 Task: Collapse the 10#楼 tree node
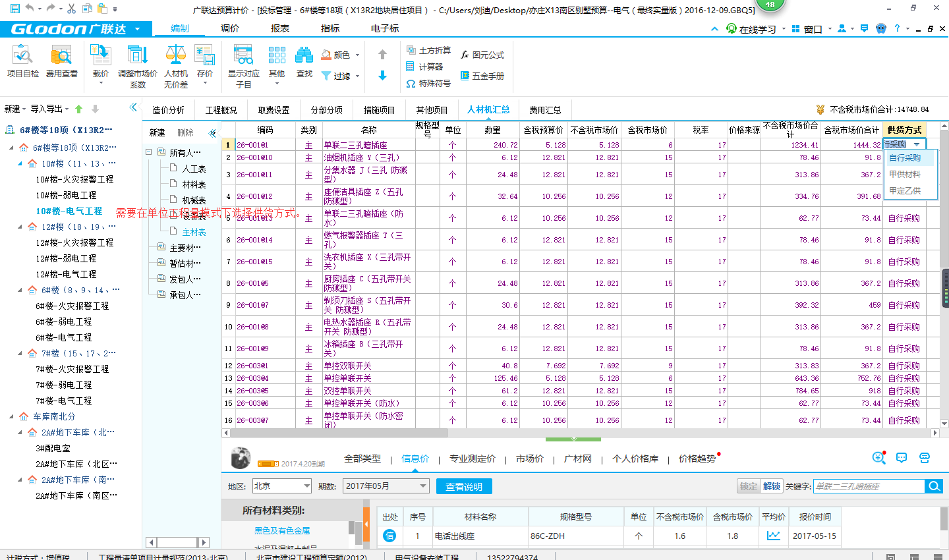point(20,163)
